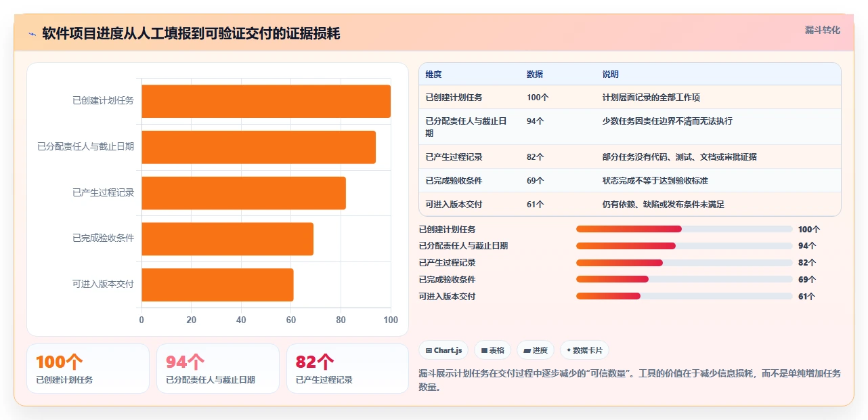The height and width of the screenshot is (420, 868).
Task: Select the 数据卡片 chip
Action: coord(584,350)
